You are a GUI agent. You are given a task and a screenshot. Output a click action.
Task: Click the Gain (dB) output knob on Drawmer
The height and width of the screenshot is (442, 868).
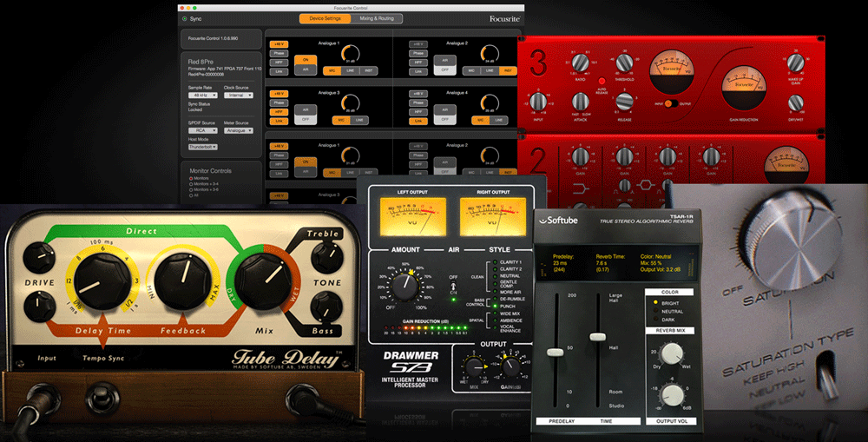pyautogui.click(x=510, y=366)
